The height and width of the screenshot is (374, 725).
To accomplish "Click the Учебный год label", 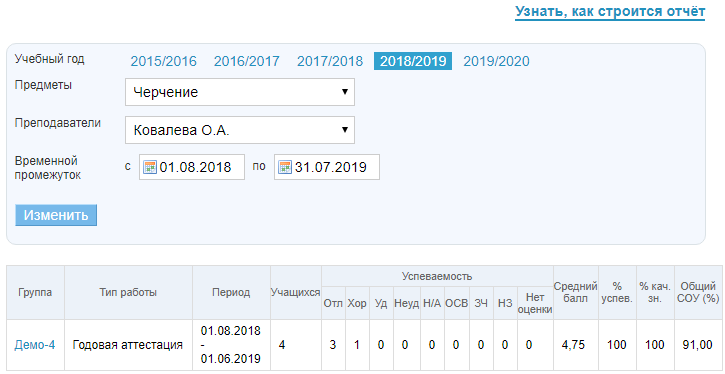I will [50, 59].
